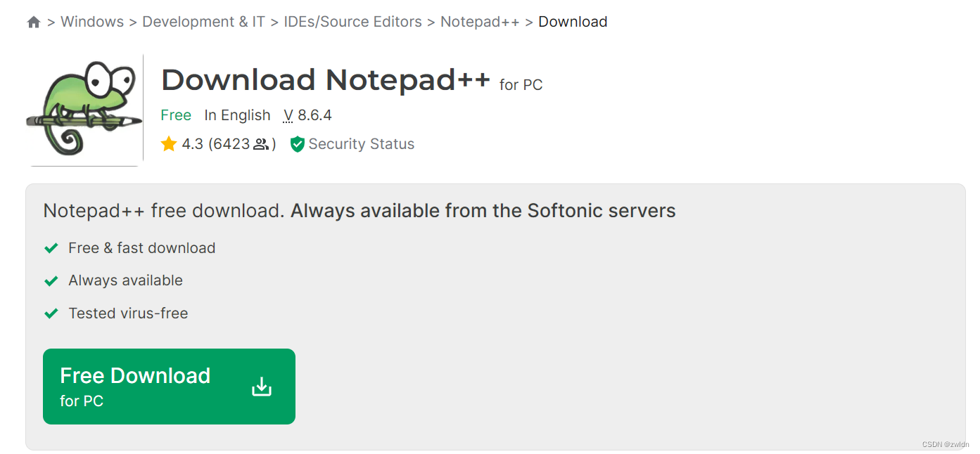Screen dimensions: 980x454
Task: Click the In English language label
Action: click(x=237, y=115)
